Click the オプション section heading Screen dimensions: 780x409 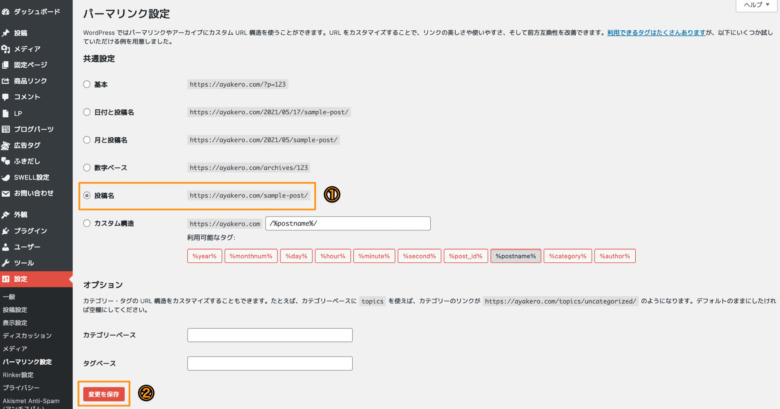click(103, 285)
